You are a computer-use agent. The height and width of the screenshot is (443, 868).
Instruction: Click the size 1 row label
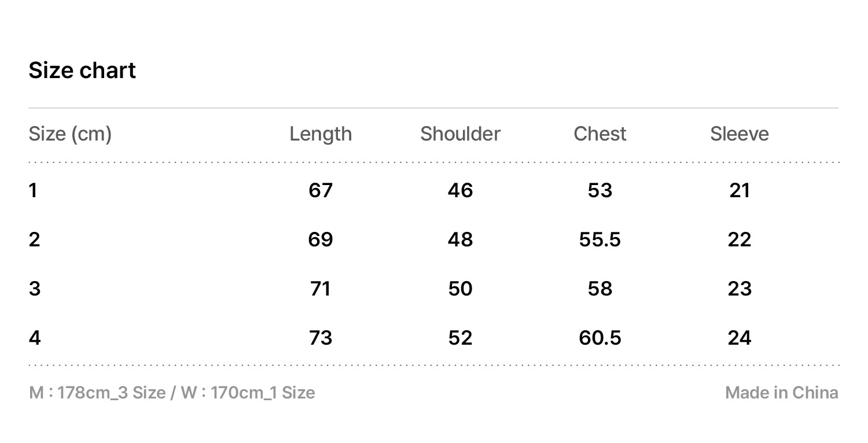pyautogui.click(x=33, y=190)
